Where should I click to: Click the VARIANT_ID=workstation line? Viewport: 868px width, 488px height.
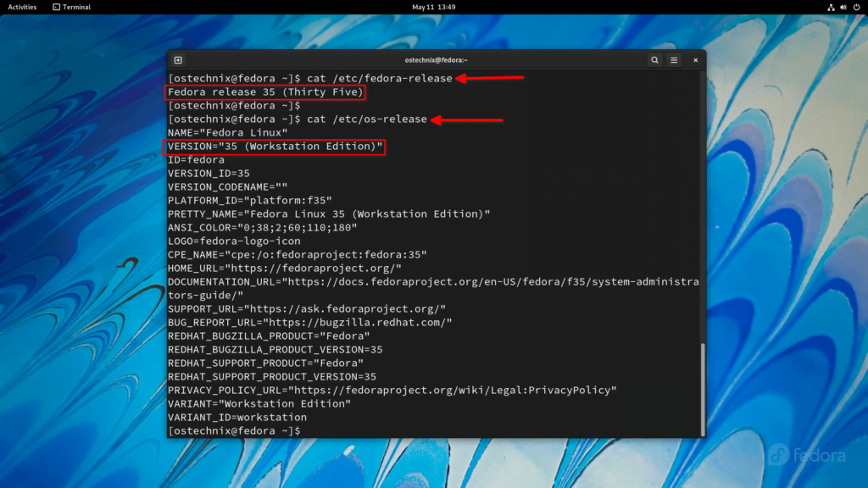(x=237, y=417)
